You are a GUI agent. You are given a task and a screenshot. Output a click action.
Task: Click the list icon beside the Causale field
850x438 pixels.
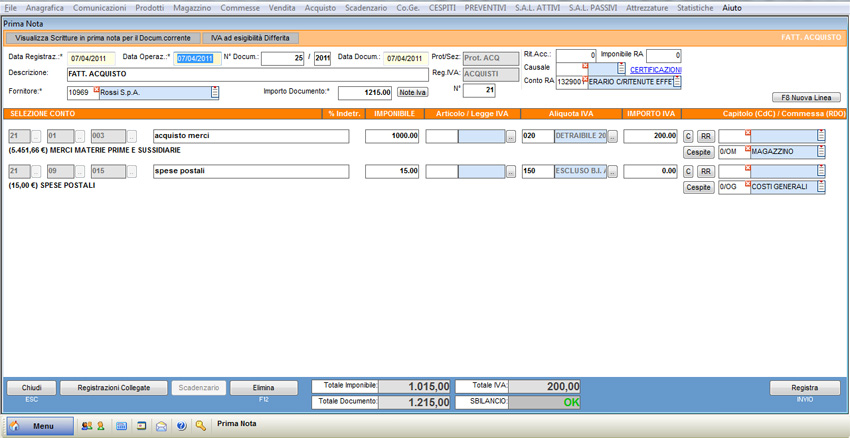[x=621, y=68]
